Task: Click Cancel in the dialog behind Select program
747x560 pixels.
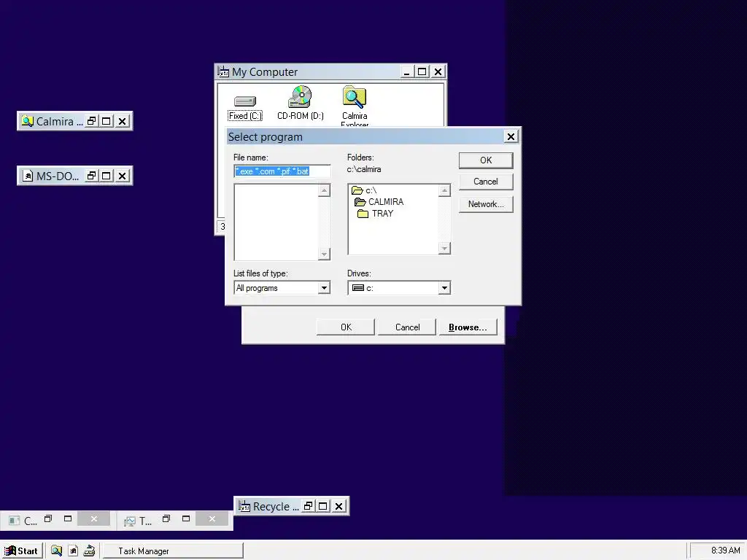Action: [407, 327]
